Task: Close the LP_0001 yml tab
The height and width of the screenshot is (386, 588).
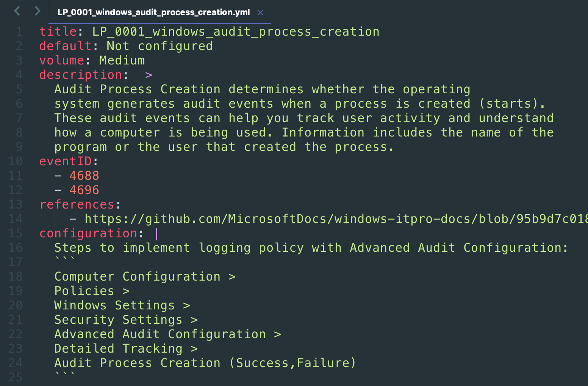Action: click(x=260, y=13)
